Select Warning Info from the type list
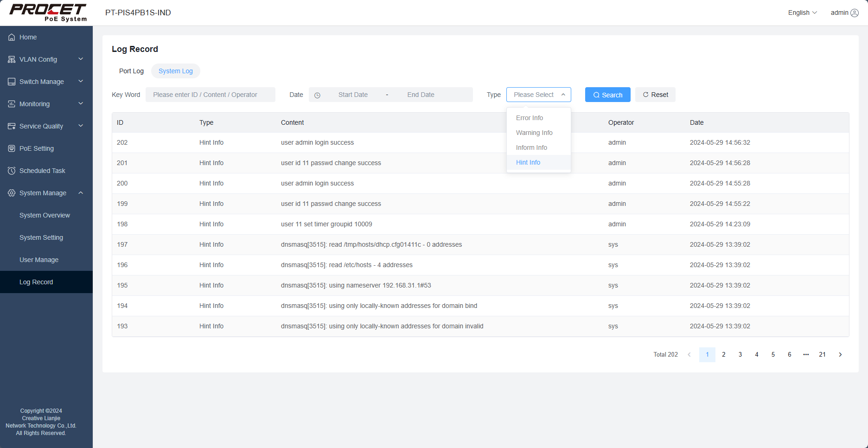 pyautogui.click(x=534, y=133)
